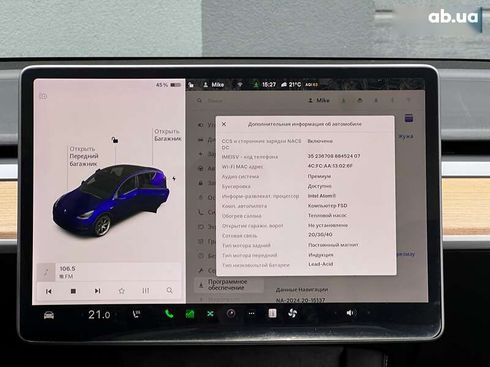The height and width of the screenshot is (367, 490).
Task: Select Программное обеспечение menu item
Action: pos(230,285)
